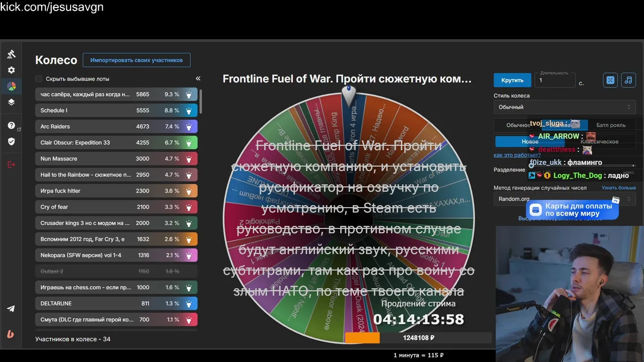Open the settings gear in sidebar

(x=11, y=70)
